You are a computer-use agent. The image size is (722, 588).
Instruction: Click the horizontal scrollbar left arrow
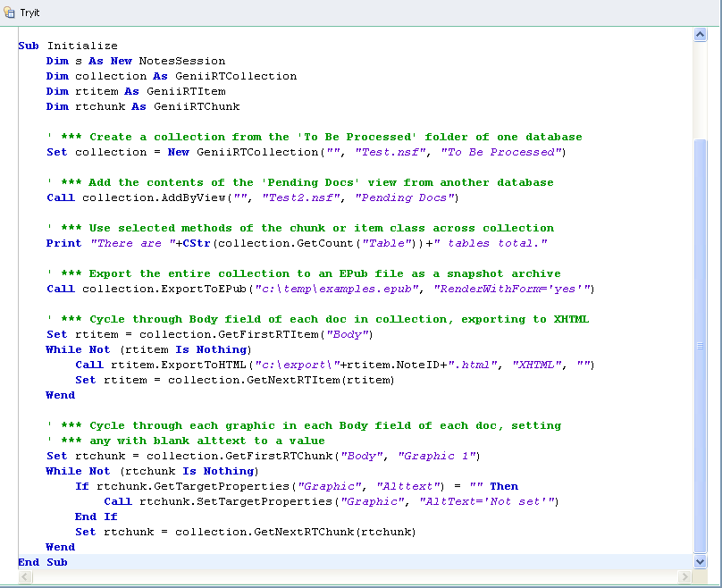pyautogui.click(x=24, y=577)
